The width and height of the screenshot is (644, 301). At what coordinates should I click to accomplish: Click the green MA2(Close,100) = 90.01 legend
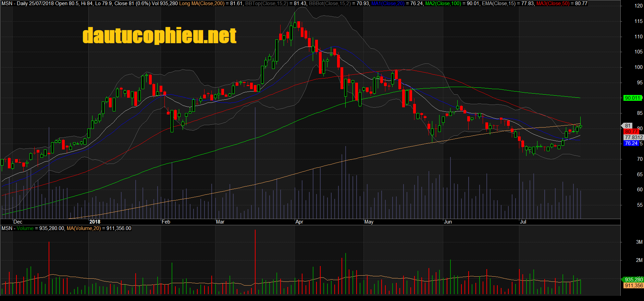tap(453, 3)
